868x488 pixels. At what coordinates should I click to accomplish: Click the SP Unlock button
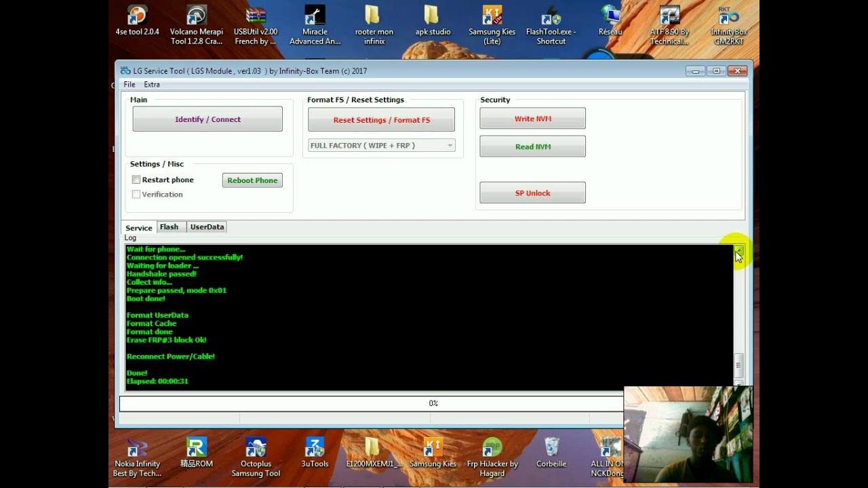532,193
